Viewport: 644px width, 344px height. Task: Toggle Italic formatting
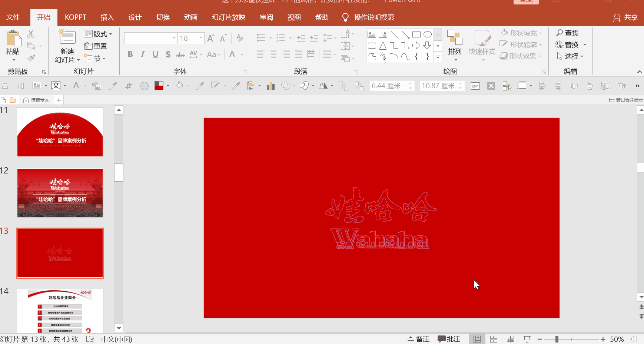[x=143, y=54]
